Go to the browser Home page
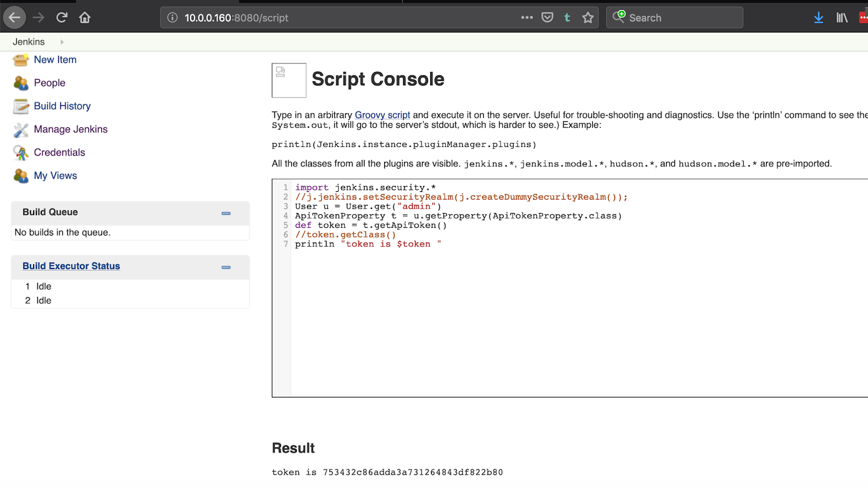868x487 pixels. pyautogui.click(x=85, y=17)
